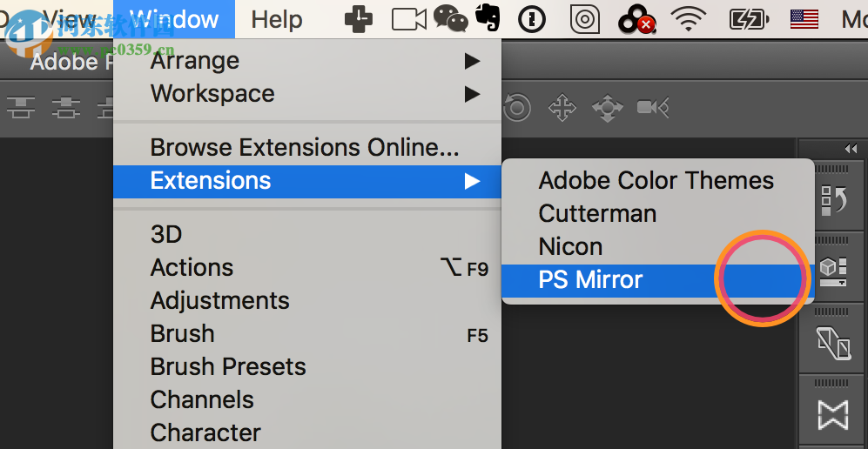Open the Nicon extension
This screenshot has height=449, width=868.
coord(657,246)
